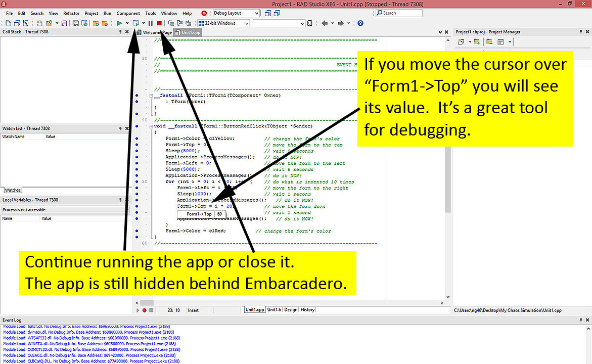Image resolution: width=592 pixels, height=364 pixels.
Task: Click the View options icon in Project Manager
Action: click(x=500, y=42)
